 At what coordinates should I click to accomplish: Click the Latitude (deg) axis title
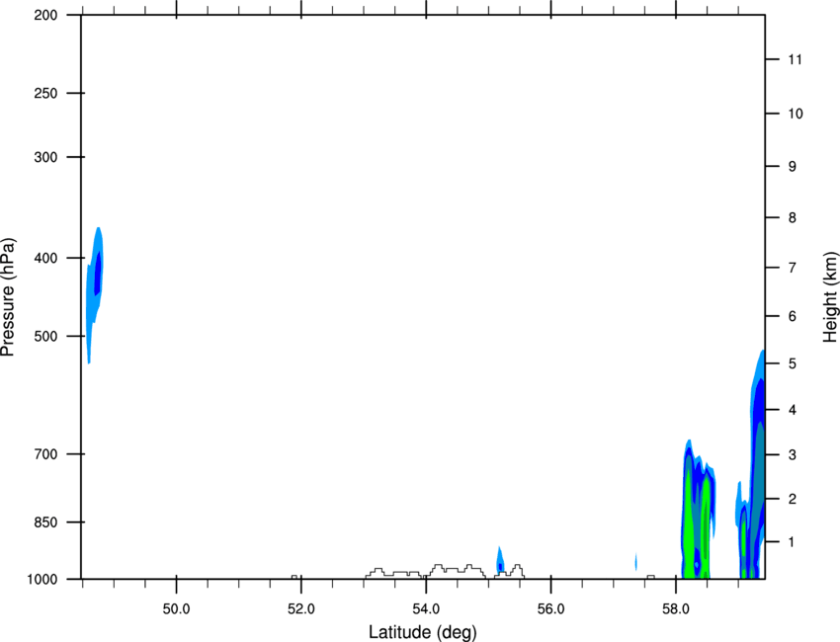click(423, 632)
